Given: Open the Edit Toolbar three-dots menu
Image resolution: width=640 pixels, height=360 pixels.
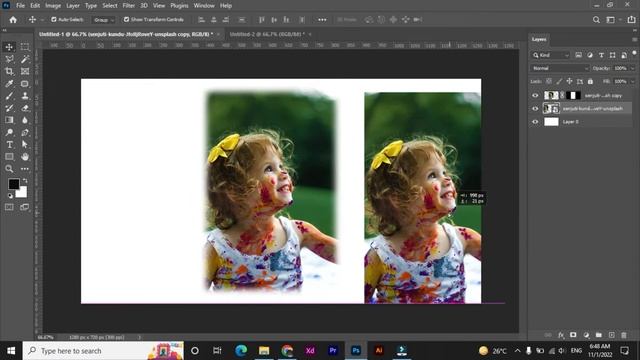Looking at the screenshot, I should point(25,169).
